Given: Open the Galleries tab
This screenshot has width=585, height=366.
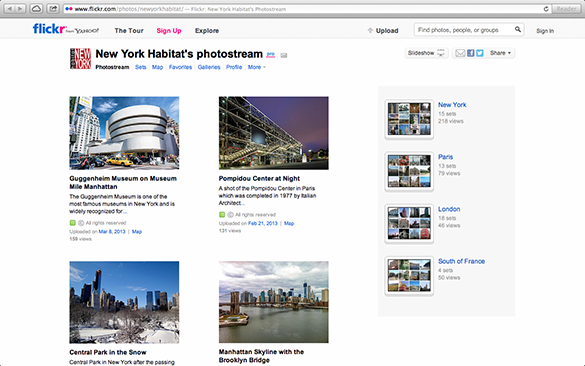Looking at the screenshot, I should coord(209,67).
